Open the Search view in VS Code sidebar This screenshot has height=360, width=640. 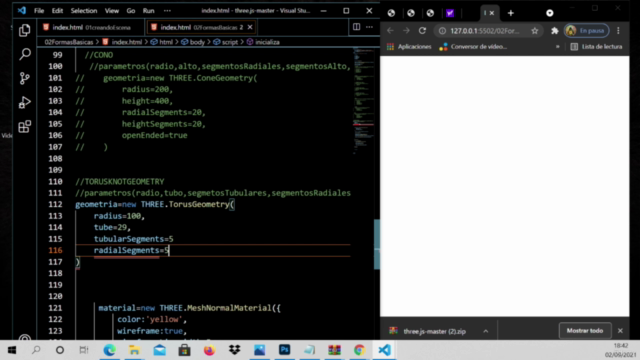click(x=24, y=54)
